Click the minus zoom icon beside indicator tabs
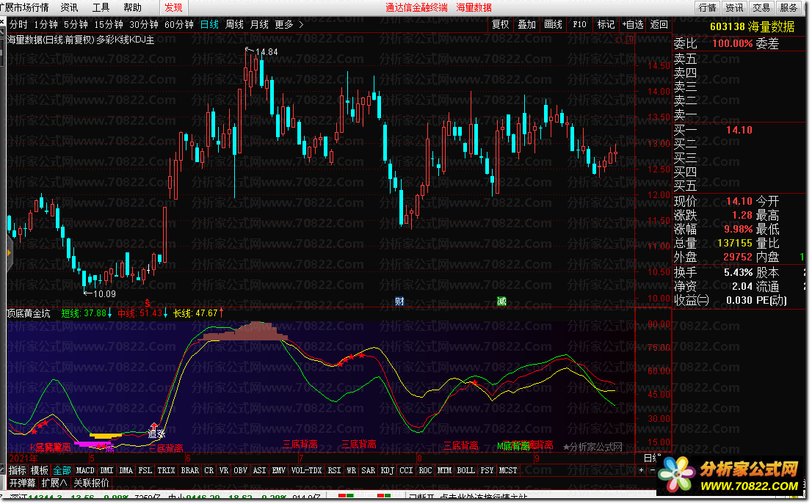 pos(652,470)
